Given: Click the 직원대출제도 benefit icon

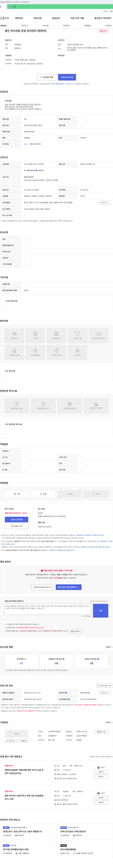Looking at the screenshot, I should (35, 352).
